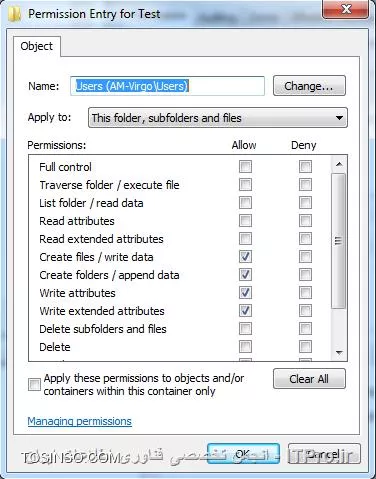Click the folder icon in the title bar
Viewport: 376px width, 479px height.
click(x=14, y=13)
